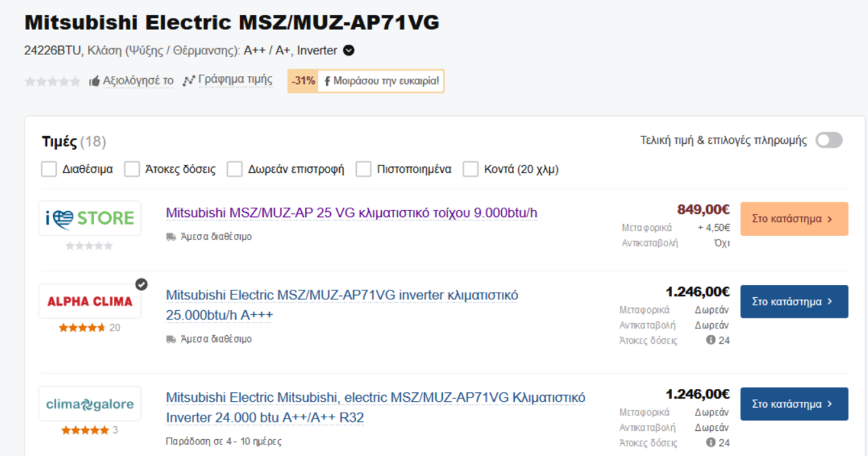Enable Δωρεάν επιστροφή filter checkbox

[235, 169]
